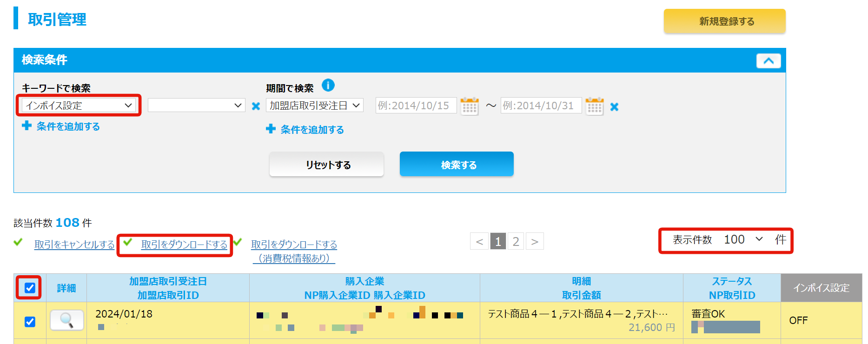
Task: Toggle the select-all checkbox in table header
Action: tap(30, 288)
